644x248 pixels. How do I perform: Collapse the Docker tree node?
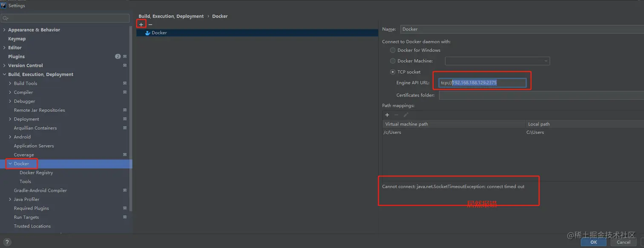[x=10, y=164]
